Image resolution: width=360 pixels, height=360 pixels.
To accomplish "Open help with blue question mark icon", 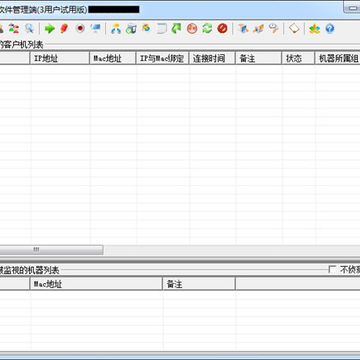I will tap(330, 29).
